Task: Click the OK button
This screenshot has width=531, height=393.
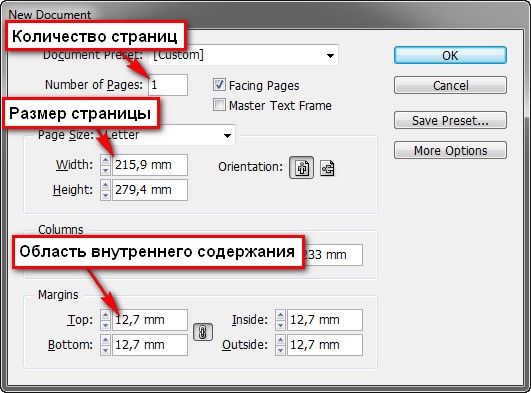Action: (x=450, y=55)
